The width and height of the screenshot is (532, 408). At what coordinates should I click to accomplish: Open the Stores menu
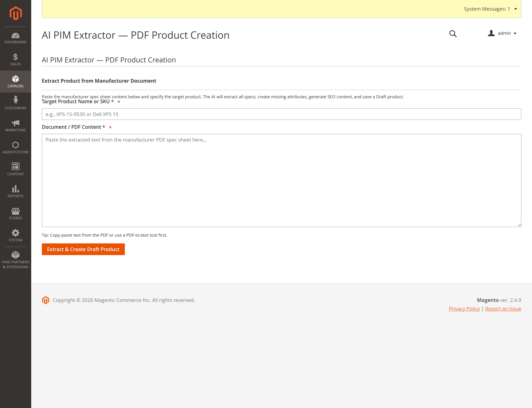point(16,213)
